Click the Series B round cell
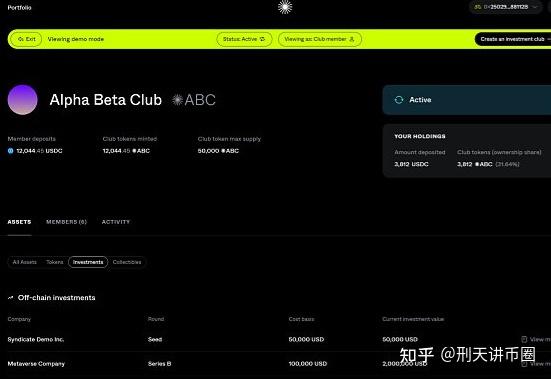Screen dimensions: 551x379 pos(160,364)
